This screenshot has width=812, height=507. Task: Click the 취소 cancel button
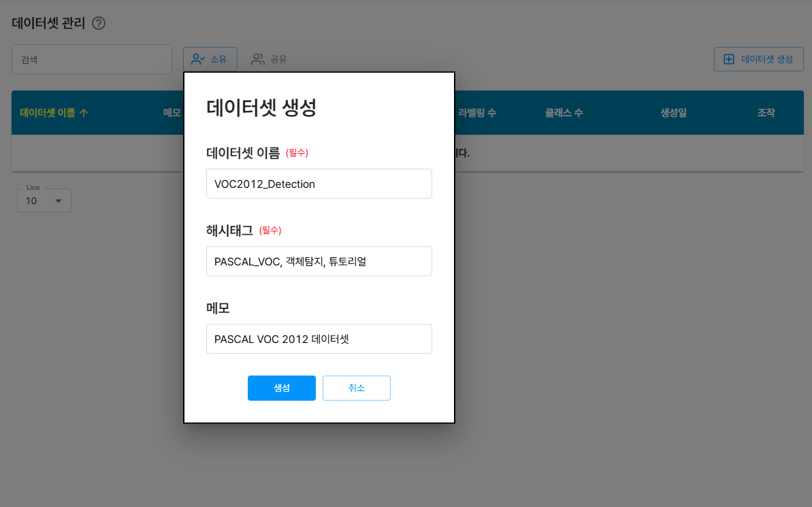[356, 388]
